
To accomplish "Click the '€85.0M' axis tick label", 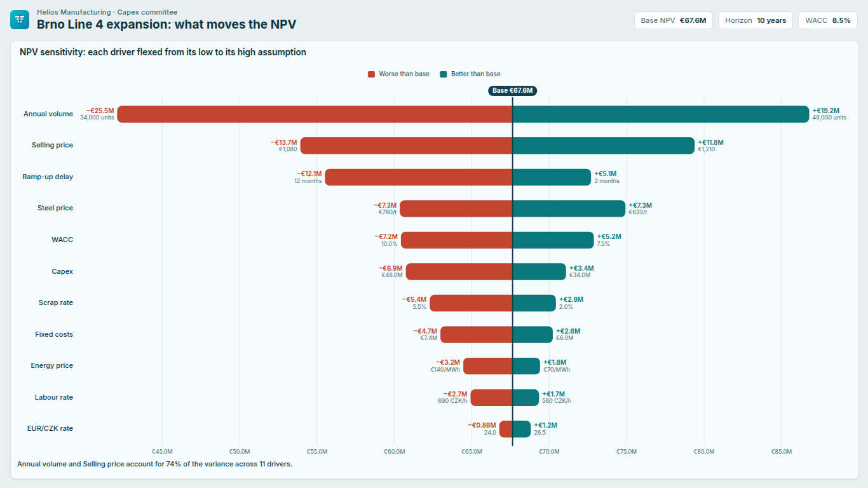I will coord(782,452).
